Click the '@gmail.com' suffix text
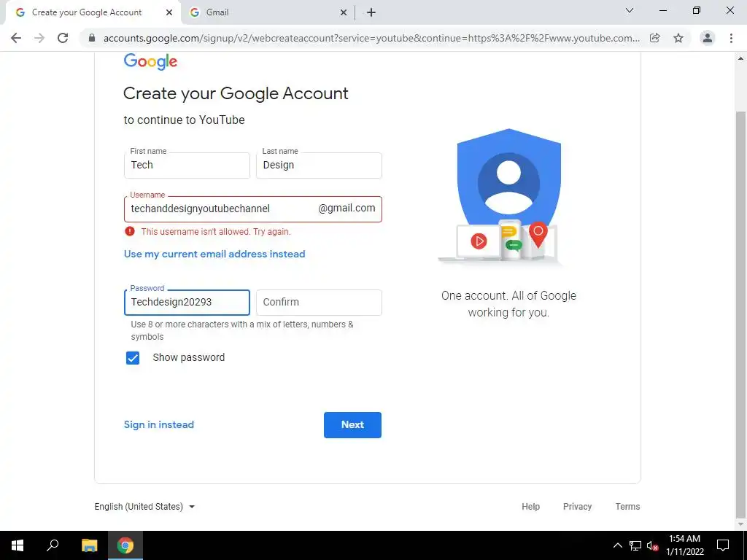 click(x=347, y=208)
